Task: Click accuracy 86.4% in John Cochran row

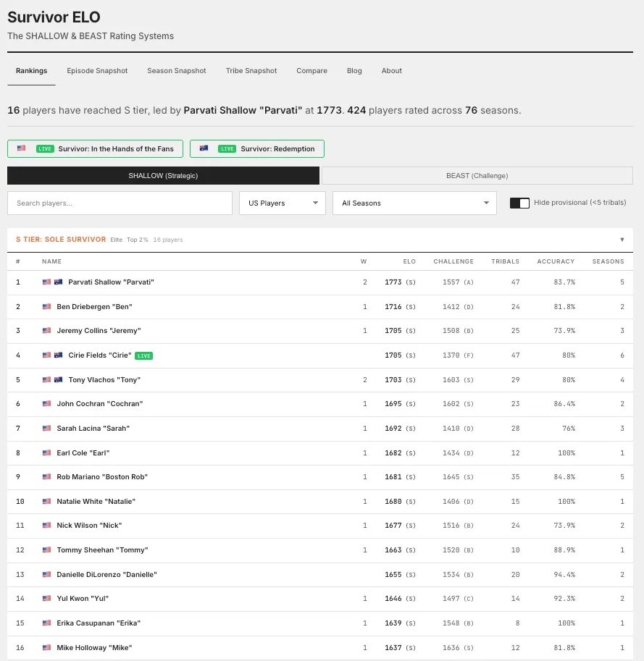Action: click(564, 404)
